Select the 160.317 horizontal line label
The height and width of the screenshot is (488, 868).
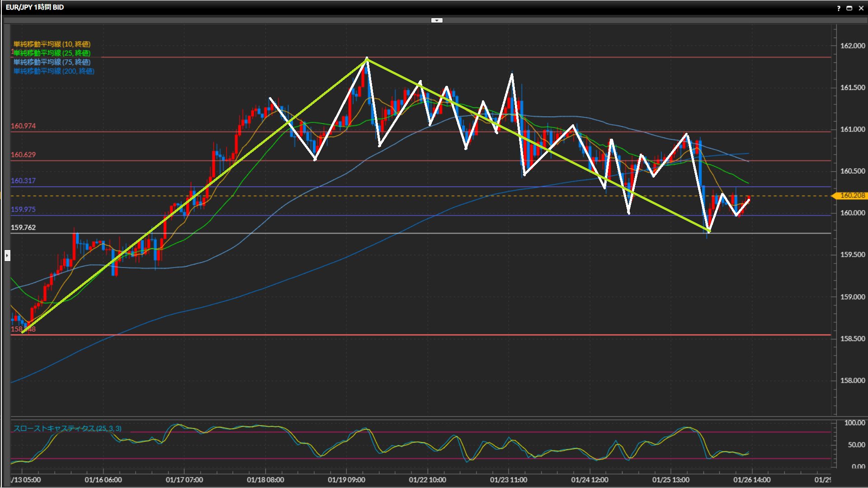(23, 181)
